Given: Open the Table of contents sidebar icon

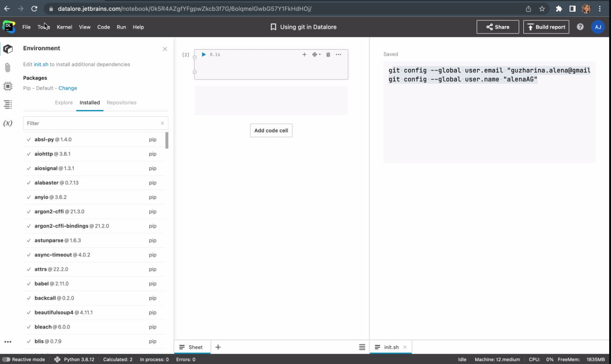Looking at the screenshot, I should point(7,105).
